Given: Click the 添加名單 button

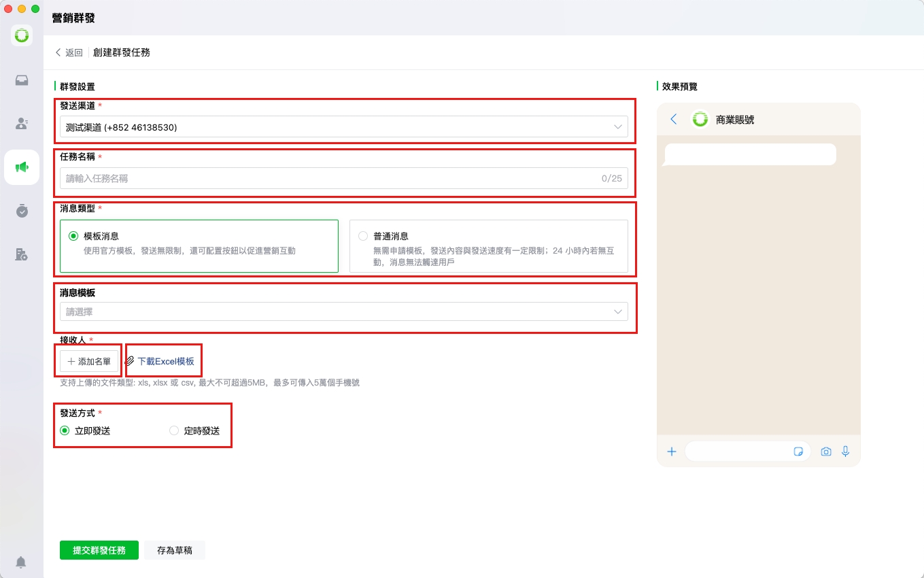Looking at the screenshot, I should [x=89, y=361].
